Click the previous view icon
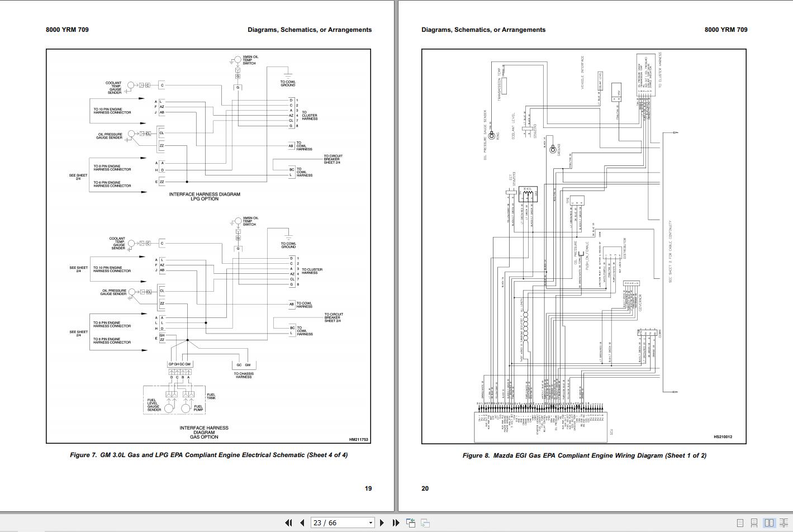The height and width of the screenshot is (532, 793). coord(411,522)
